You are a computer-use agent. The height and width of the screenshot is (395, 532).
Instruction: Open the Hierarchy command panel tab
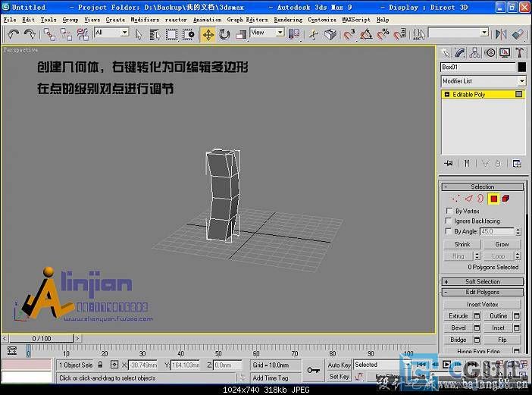[x=474, y=52]
